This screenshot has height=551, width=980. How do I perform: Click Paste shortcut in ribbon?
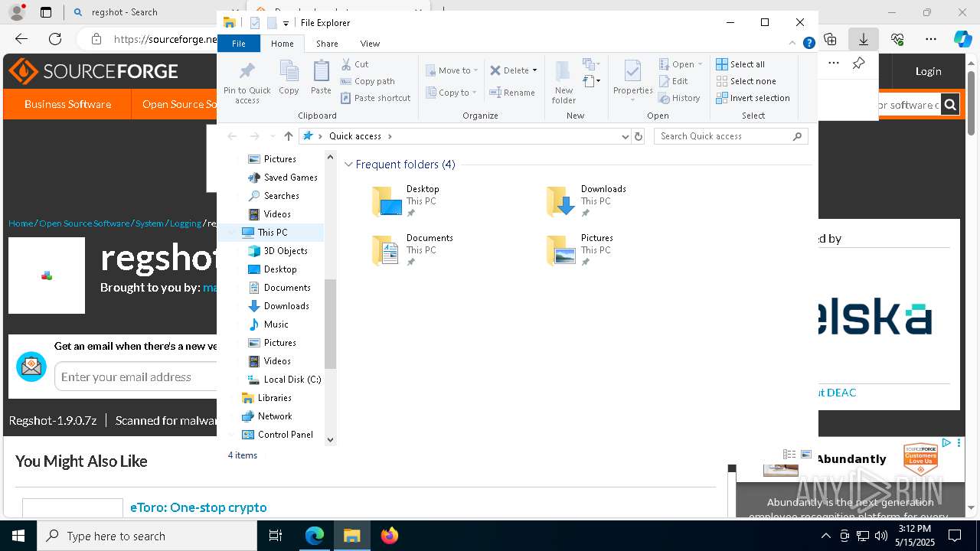[x=375, y=98]
